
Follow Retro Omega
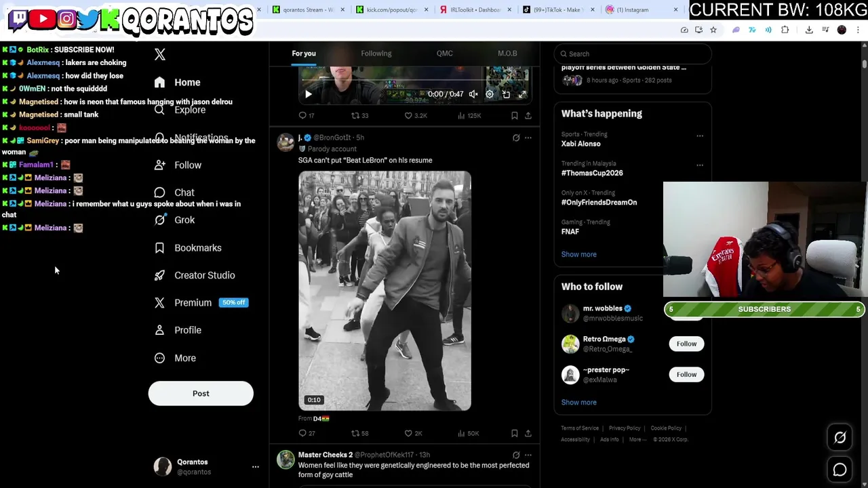[686, 344]
